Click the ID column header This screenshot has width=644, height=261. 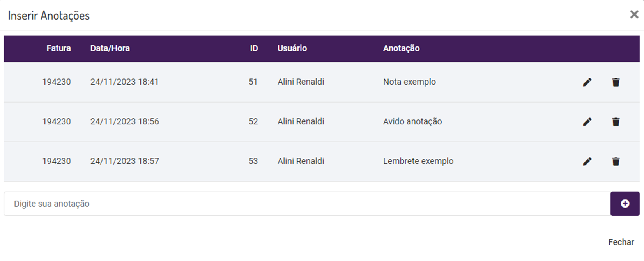[x=254, y=48]
